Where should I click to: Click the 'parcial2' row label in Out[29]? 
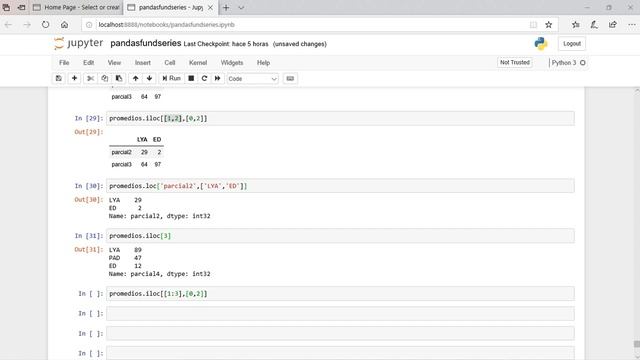tap(122, 152)
